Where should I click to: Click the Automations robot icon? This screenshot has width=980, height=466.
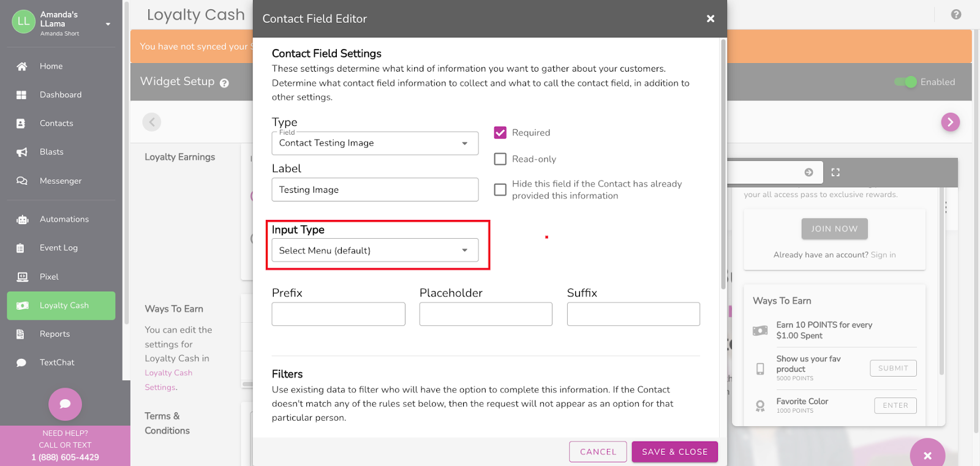point(22,219)
